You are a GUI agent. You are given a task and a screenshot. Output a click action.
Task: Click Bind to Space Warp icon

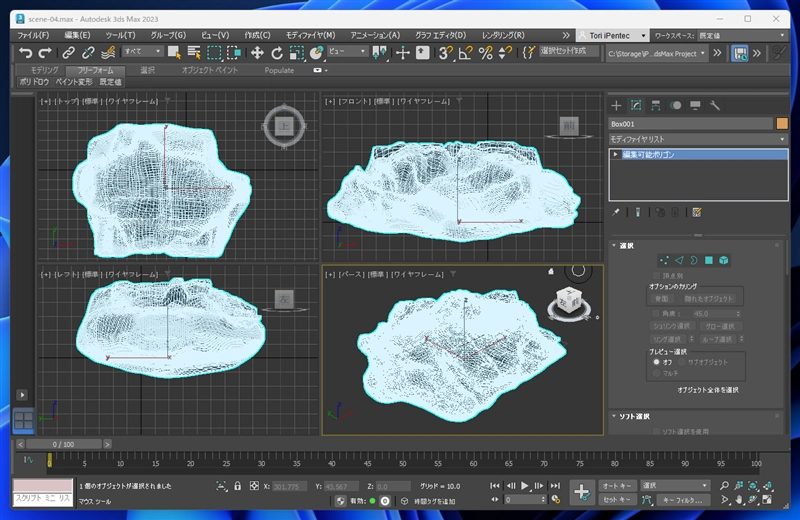pyautogui.click(x=108, y=53)
